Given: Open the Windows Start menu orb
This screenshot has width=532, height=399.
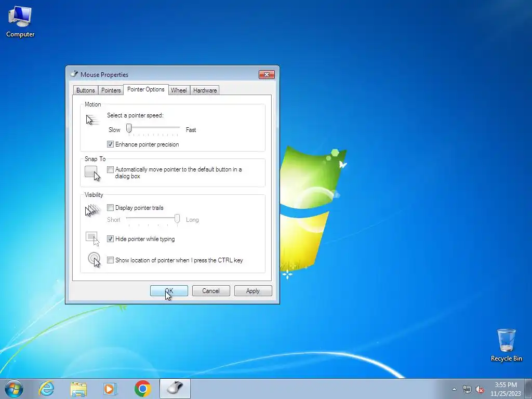Looking at the screenshot, I should 14,389.
